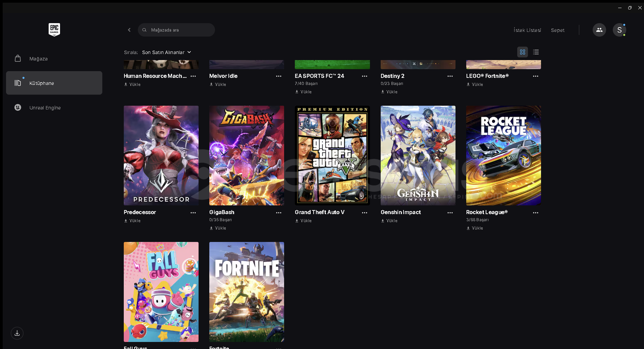
Task: Open Sepet cart
Action: point(557,30)
